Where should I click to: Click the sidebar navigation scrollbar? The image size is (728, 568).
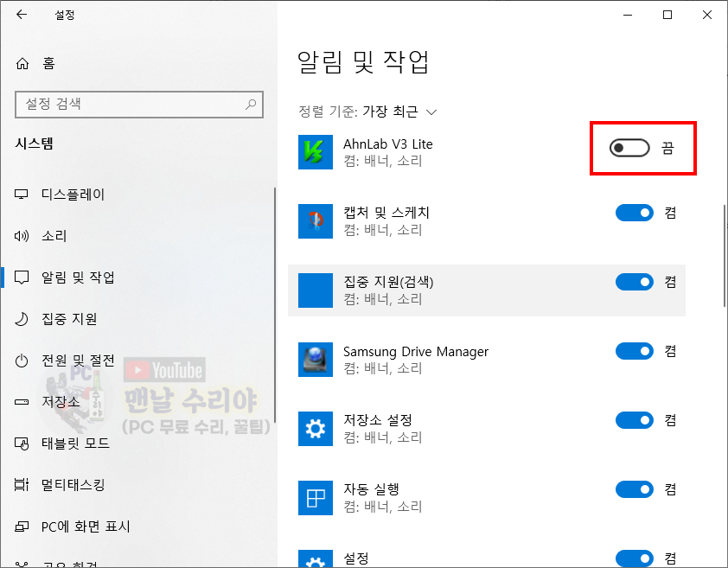click(275, 305)
